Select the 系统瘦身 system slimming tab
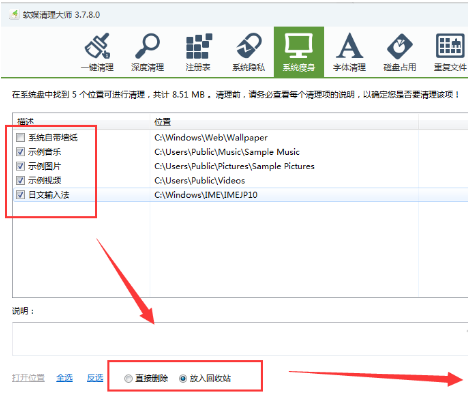Screen dimensions: 468x393 point(299,52)
